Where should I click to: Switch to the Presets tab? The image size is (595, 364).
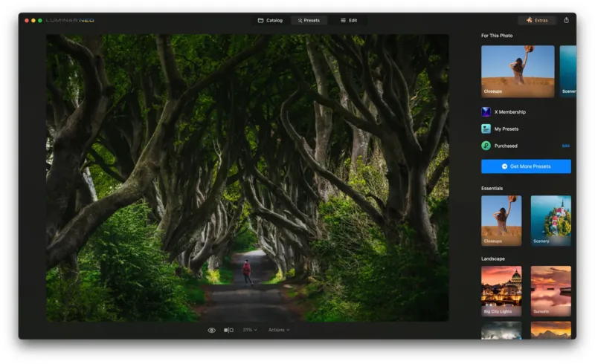click(309, 20)
